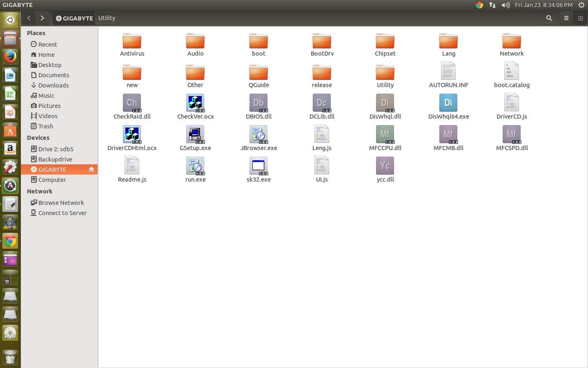Open Ubuntu Dash from launcher
The image size is (588, 368).
click(x=10, y=20)
